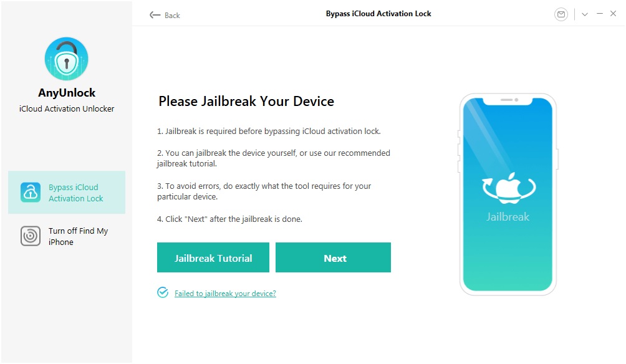
Task: Minimize the AnyUnlock window
Action: tap(599, 13)
